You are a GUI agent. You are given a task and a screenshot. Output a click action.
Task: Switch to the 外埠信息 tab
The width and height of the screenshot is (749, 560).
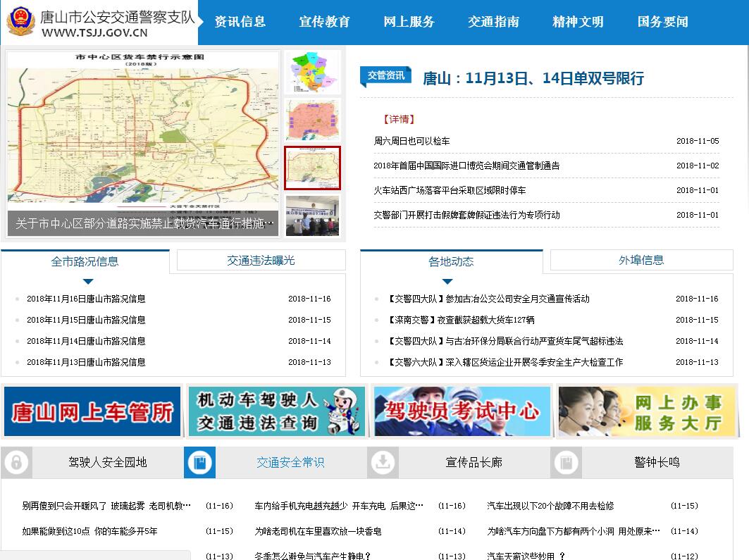pos(641,260)
